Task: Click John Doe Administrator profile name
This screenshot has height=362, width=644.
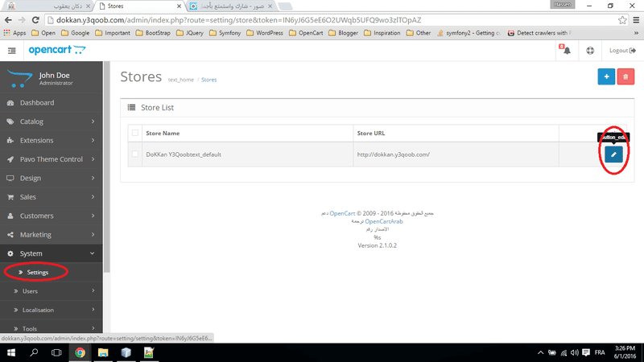Action: click(x=54, y=78)
